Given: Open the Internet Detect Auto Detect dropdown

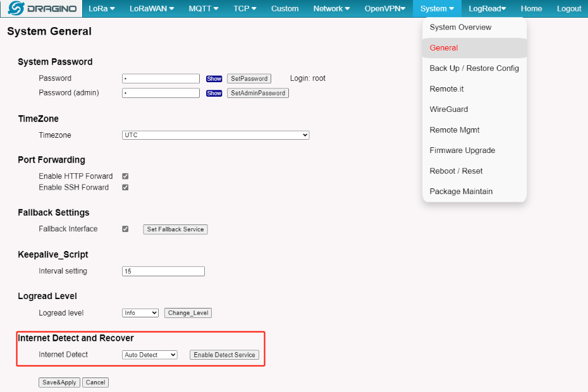Looking at the screenshot, I should [150, 355].
